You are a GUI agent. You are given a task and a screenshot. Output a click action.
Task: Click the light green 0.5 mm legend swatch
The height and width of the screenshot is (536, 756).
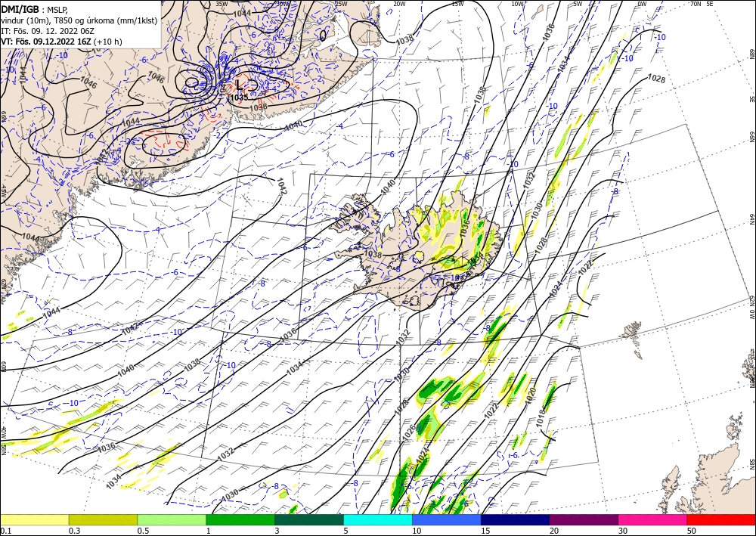click(x=172, y=519)
